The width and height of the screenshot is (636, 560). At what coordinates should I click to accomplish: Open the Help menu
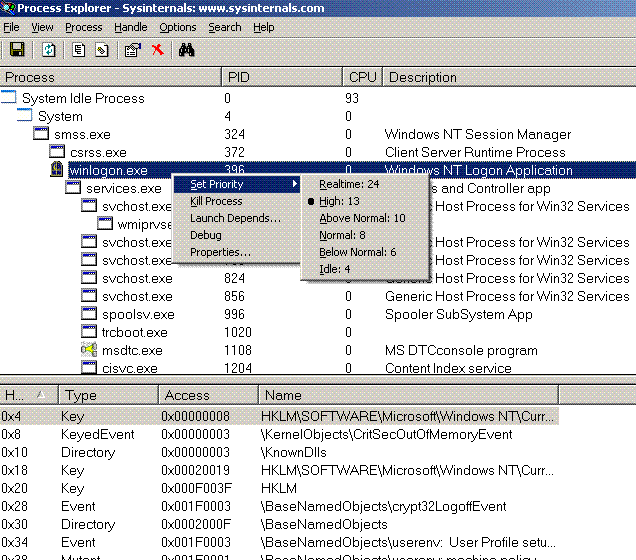(264, 27)
